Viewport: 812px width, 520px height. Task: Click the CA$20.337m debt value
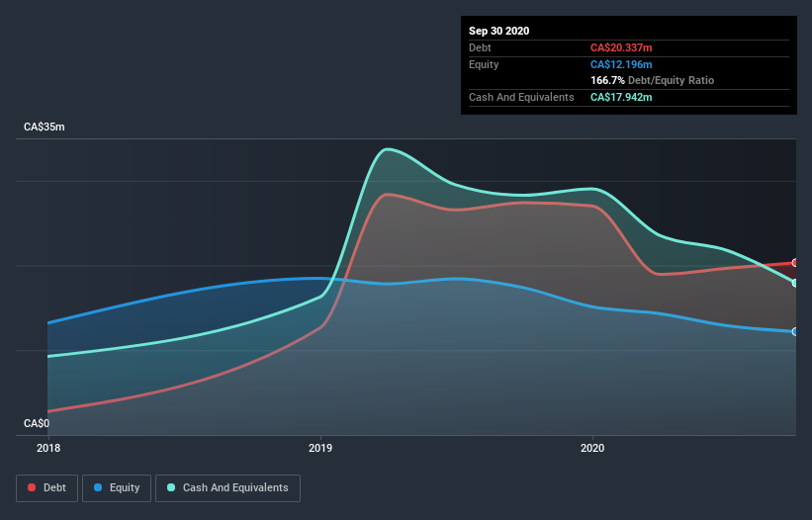click(621, 47)
